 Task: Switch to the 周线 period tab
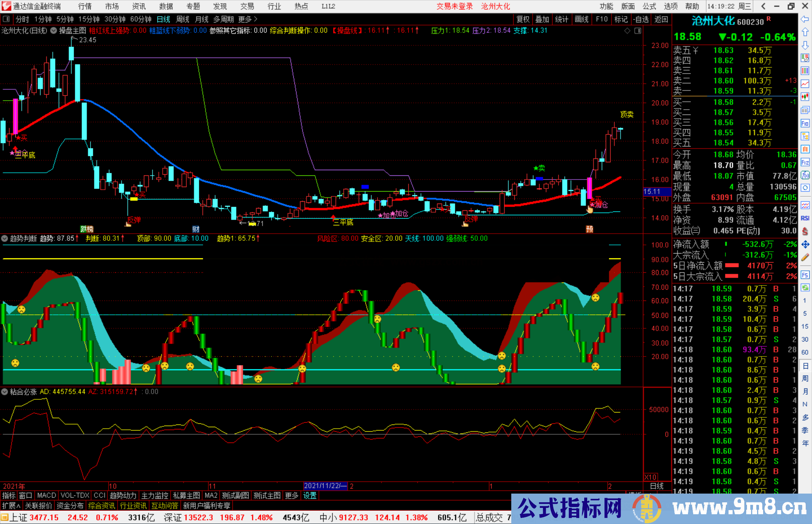(183, 19)
